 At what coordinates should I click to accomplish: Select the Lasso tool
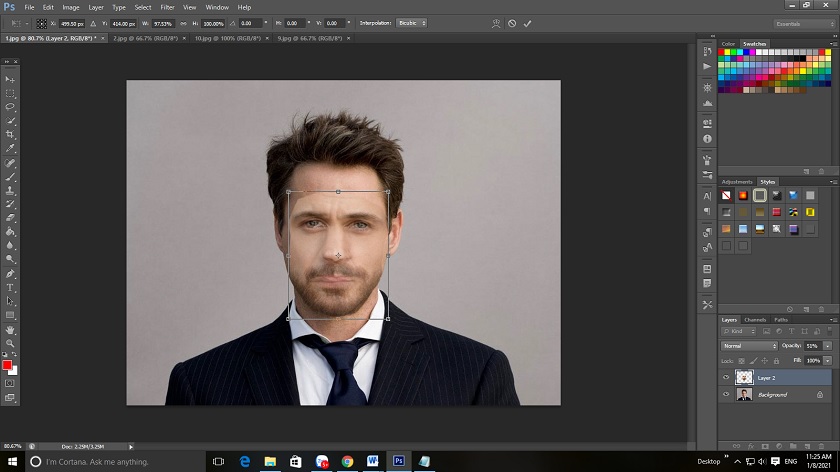click(10, 107)
